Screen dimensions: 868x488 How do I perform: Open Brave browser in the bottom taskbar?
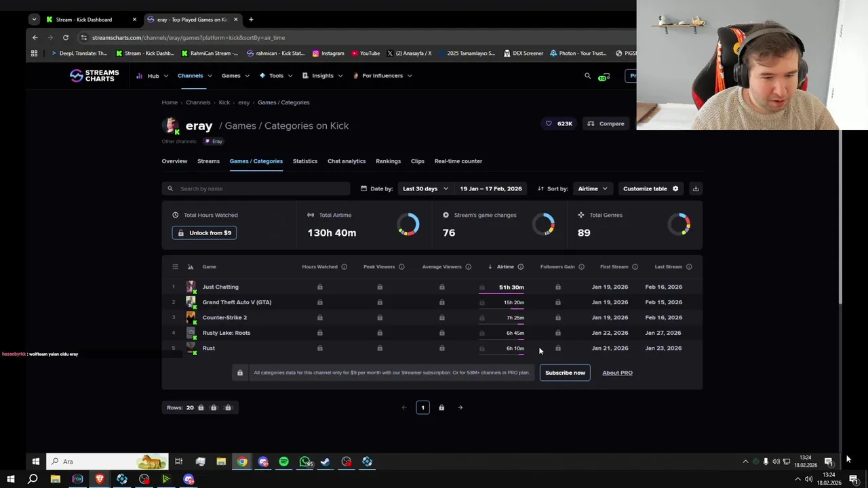[x=100, y=479]
